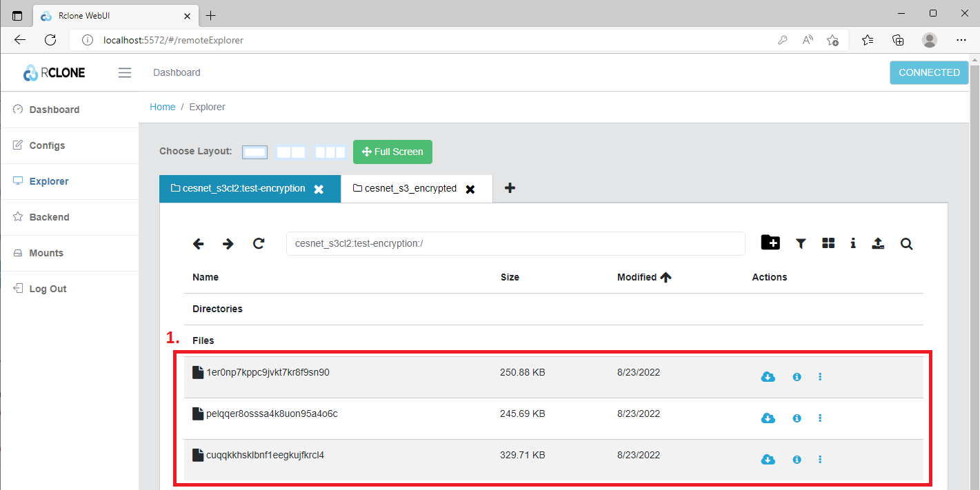Refresh the file list with reload icon
This screenshot has height=490, width=980.
point(259,243)
